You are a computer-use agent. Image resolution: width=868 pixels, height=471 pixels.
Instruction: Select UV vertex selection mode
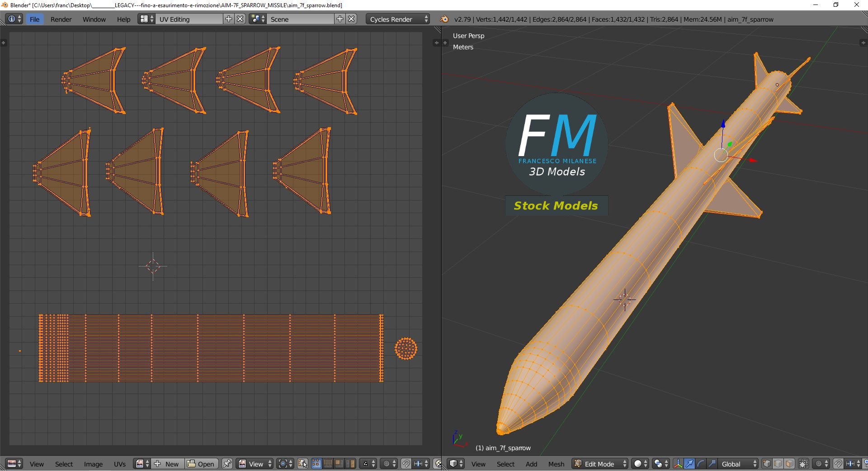tap(316, 464)
